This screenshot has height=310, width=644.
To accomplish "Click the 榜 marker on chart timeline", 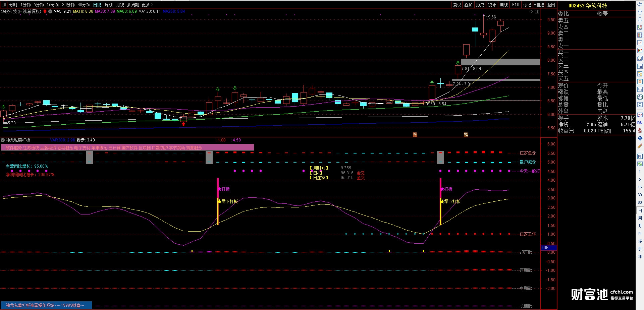I will pos(466,134).
